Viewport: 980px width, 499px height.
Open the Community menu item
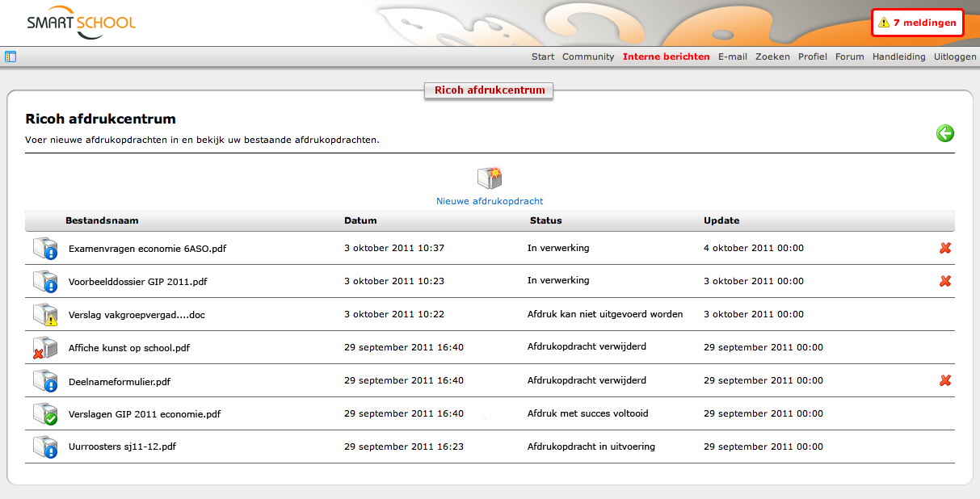coord(588,57)
